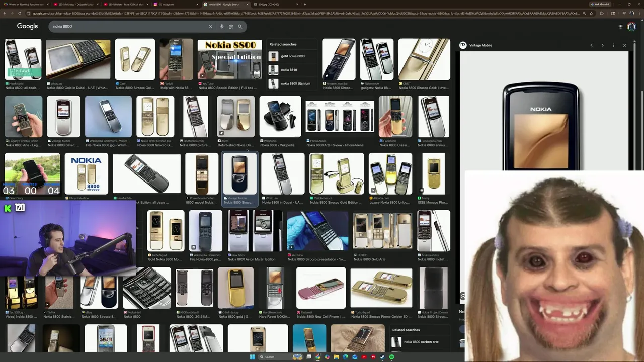This screenshot has width=644, height=362.
Task: Open the Google account avatar
Action: pos(631,27)
